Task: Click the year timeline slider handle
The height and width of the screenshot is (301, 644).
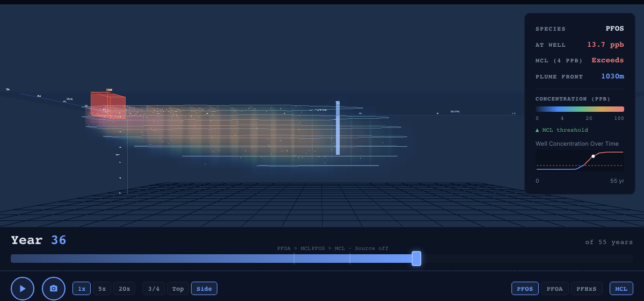Action: (416, 259)
